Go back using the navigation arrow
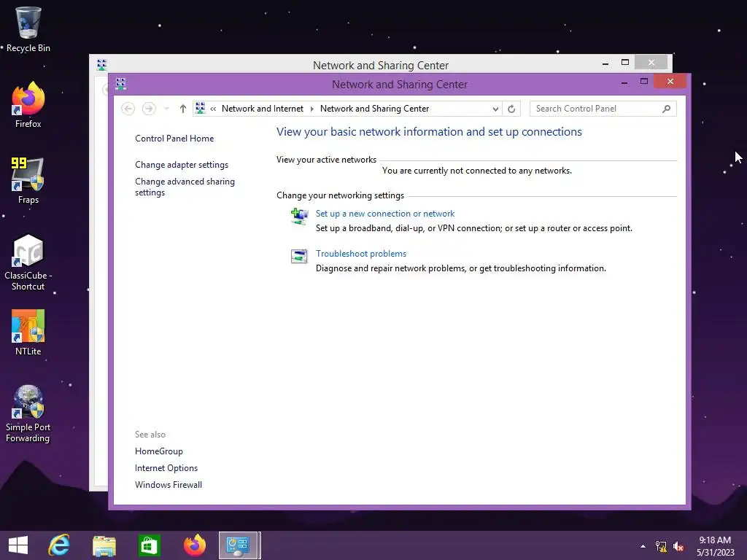 click(x=128, y=109)
